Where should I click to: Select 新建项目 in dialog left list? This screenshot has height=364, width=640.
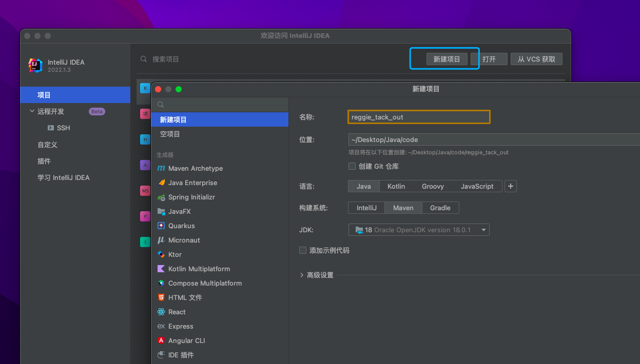pyautogui.click(x=220, y=119)
